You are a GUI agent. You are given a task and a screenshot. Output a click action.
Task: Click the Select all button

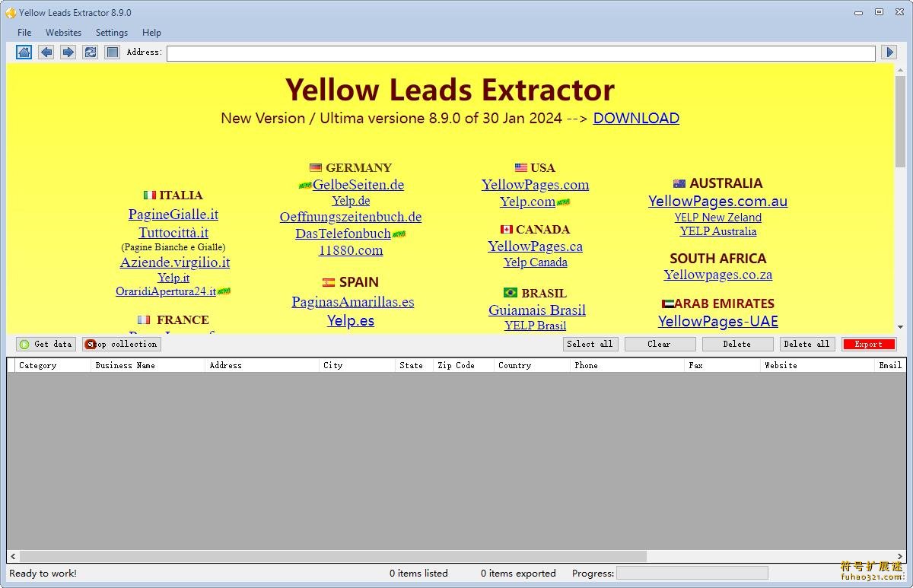pos(590,344)
